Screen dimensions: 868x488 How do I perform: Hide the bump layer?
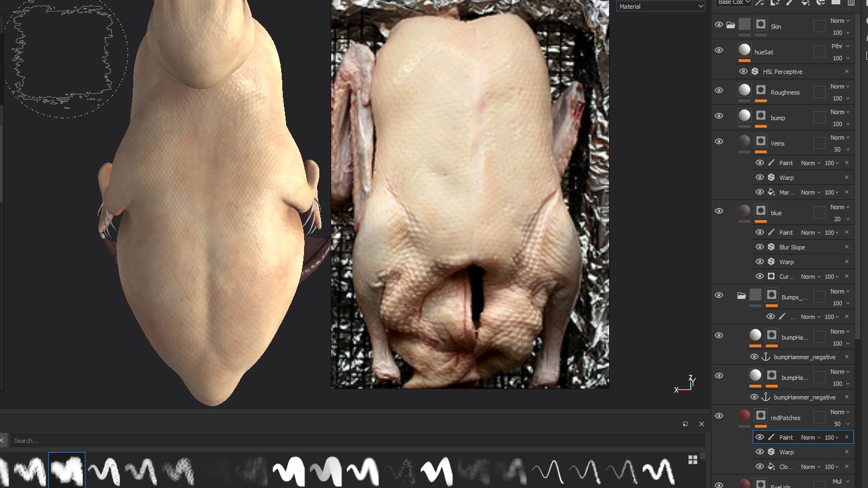719,116
